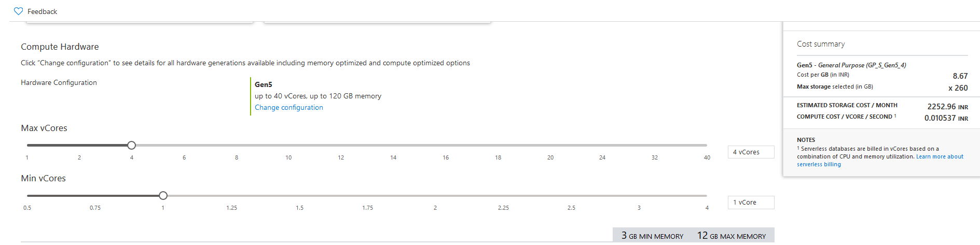Set Min vCores slider to 0.75
980x245 pixels.
pos(95,196)
